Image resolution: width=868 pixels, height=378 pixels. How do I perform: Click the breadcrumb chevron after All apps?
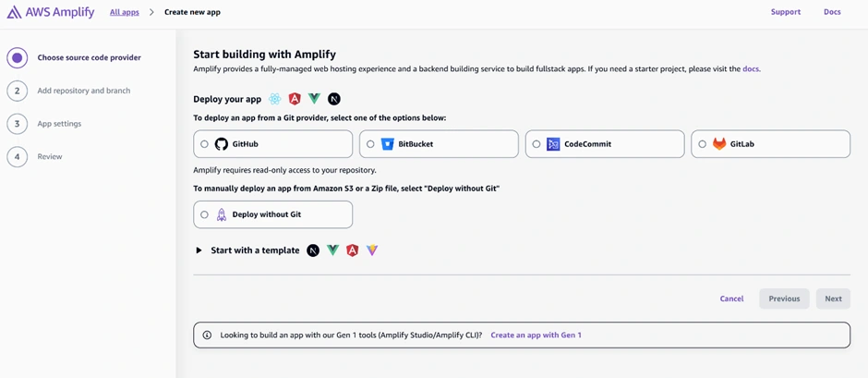point(151,13)
